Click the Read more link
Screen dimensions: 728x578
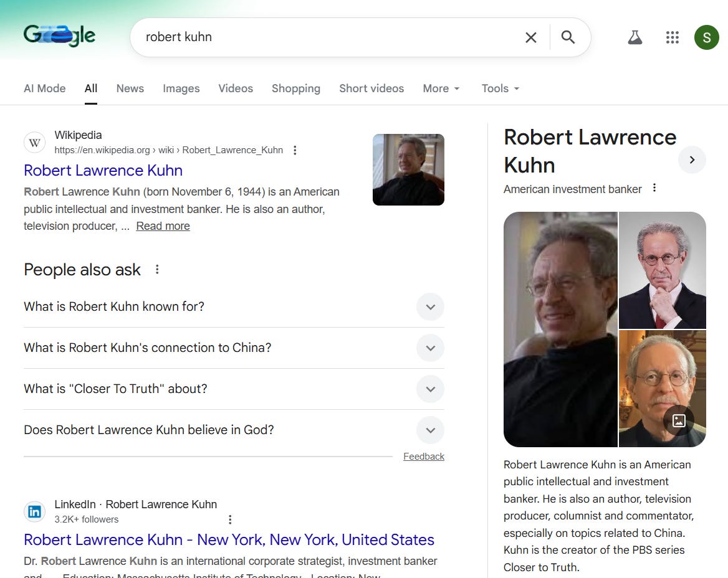point(163,226)
